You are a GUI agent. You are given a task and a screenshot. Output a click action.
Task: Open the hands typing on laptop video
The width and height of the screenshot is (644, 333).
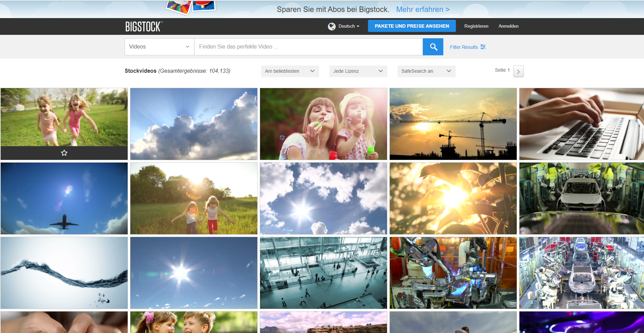tap(582, 124)
